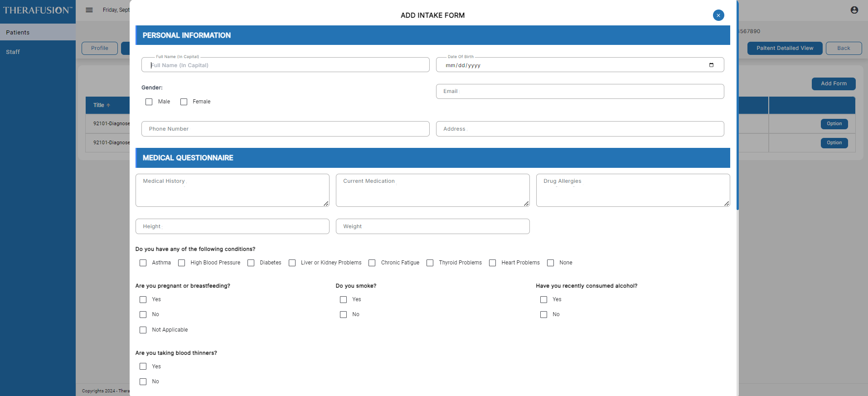
Task: Open the hamburger navigation menu
Action: point(89,10)
